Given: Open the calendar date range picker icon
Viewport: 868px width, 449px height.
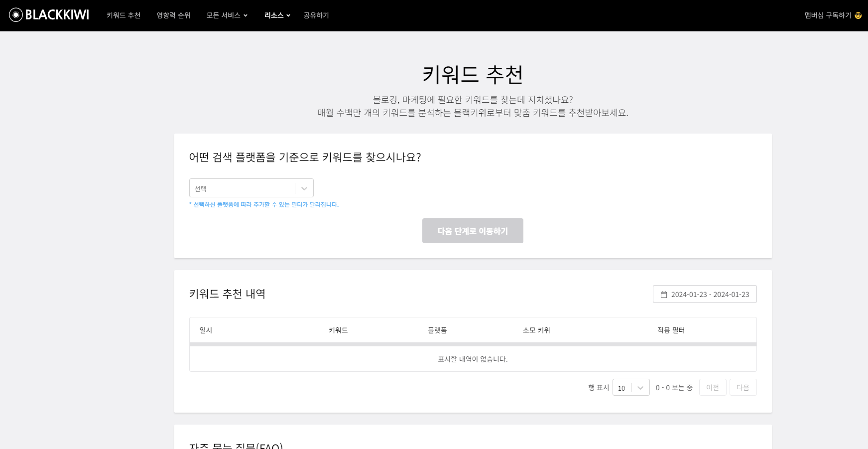Looking at the screenshot, I should coord(664,294).
